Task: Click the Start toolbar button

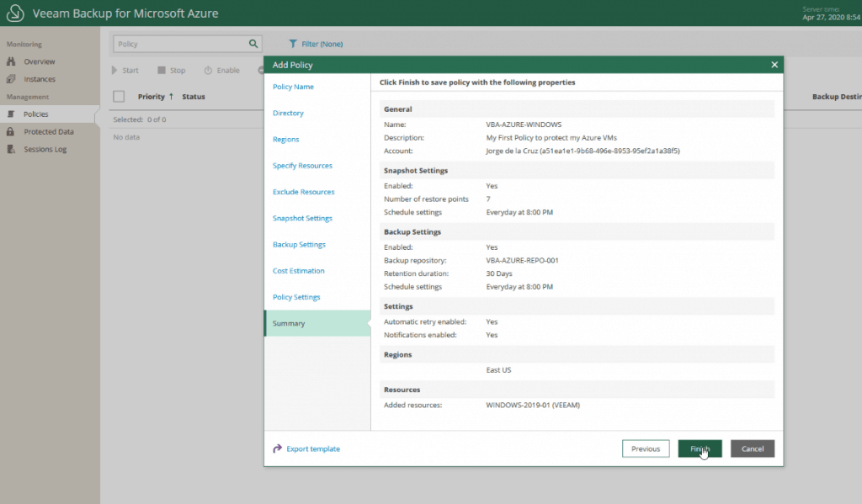Action: (125, 71)
